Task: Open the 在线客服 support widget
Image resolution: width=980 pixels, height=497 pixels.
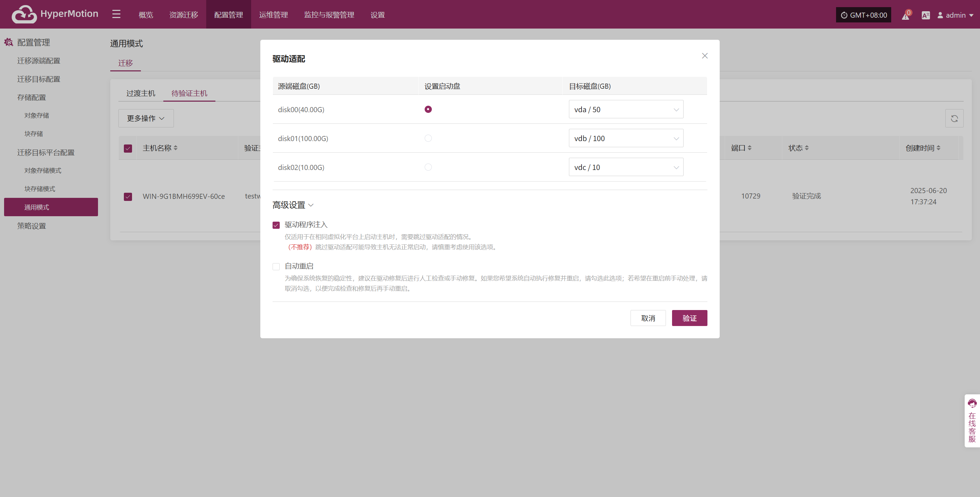Action: (x=972, y=421)
